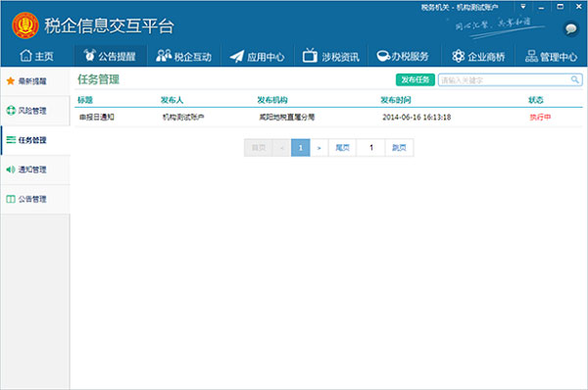The image size is (588, 390).
Task: Click the speaker icon next to 通知管理
Action: tap(11, 170)
